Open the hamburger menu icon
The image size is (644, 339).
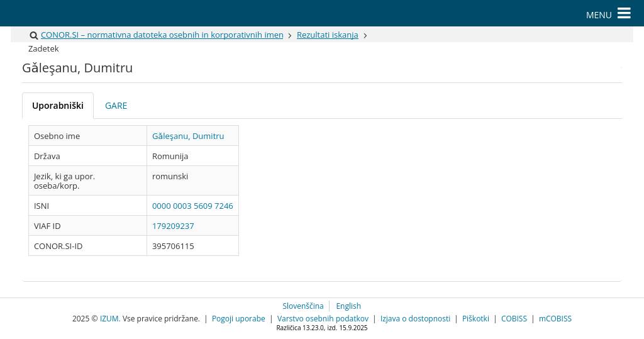click(x=623, y=13)
